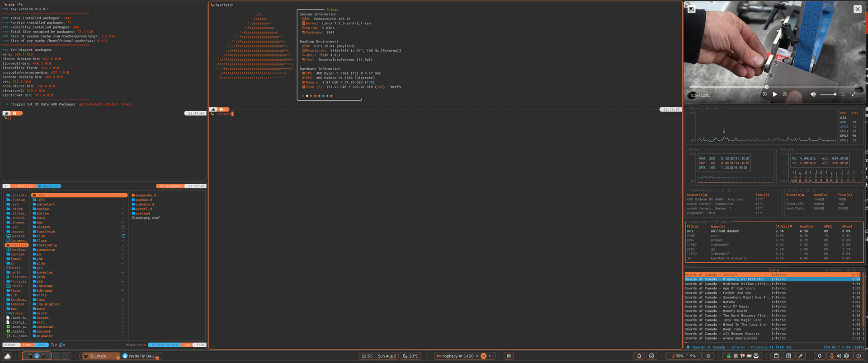The height and width of the screenshot is (363, 868).
Task: Pause playback with the orange bar button
Action: point(483,356)
